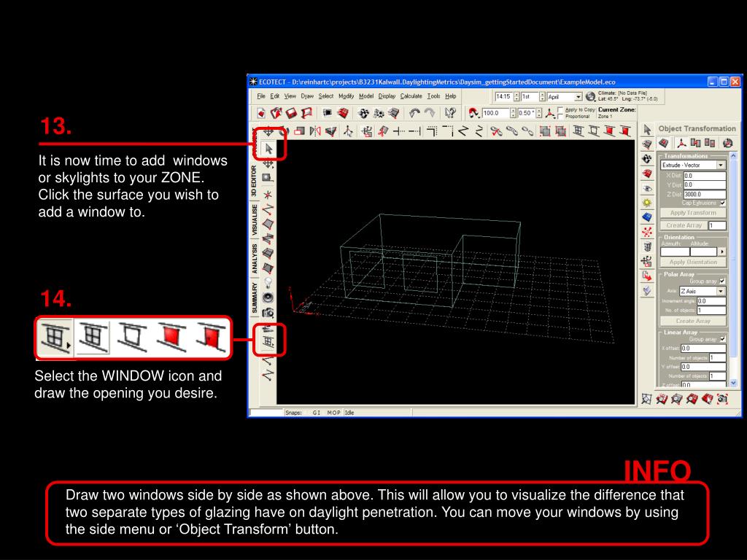Open the Tools menu
747x560 pixels.
click(433, 96)
